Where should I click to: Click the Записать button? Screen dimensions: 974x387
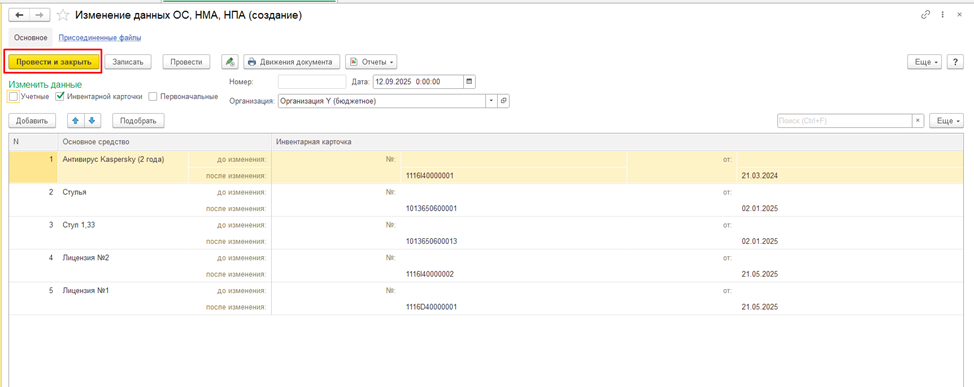pos(128,62)
